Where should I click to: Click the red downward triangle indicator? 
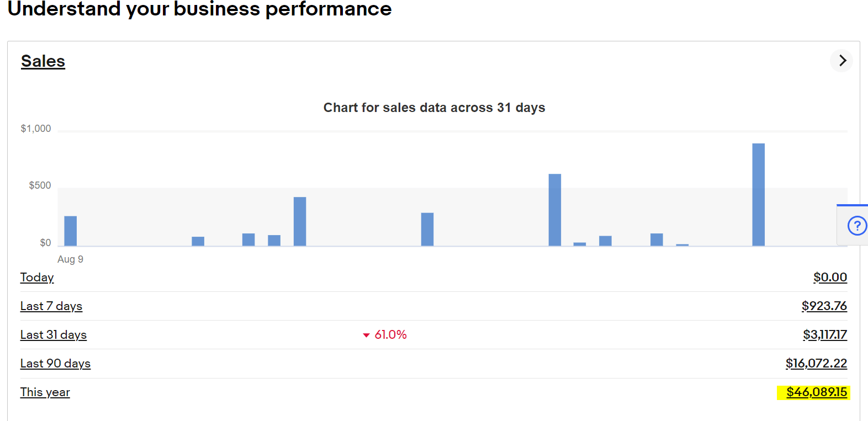tap(366, 334)
